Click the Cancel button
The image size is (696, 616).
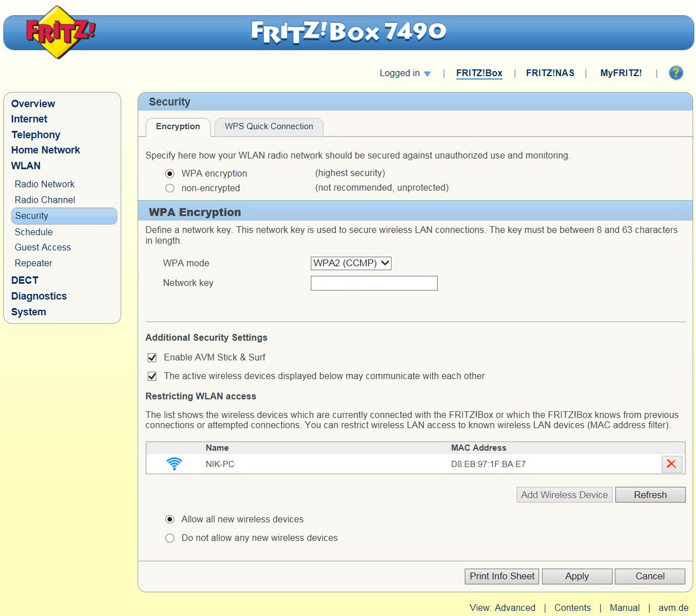pyautogui.click(x=650, y=577)
